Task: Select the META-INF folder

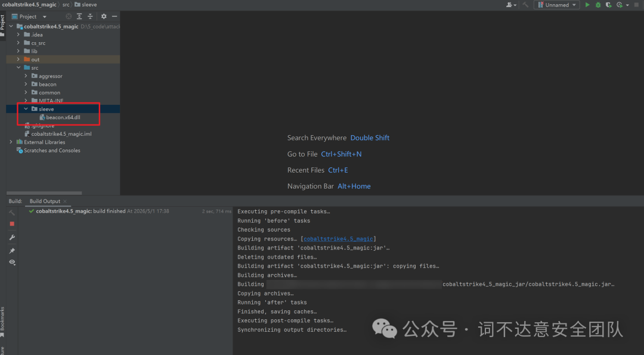Action: pos(51,101)
